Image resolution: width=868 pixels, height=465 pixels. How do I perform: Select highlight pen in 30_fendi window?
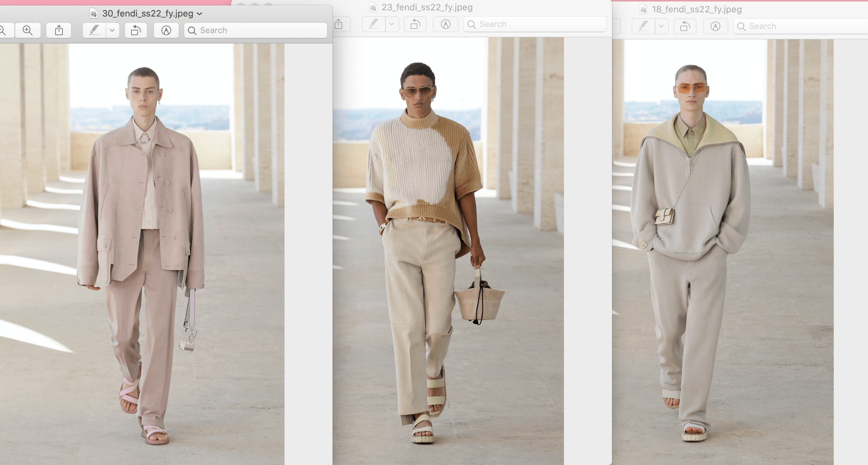[94, 30]
